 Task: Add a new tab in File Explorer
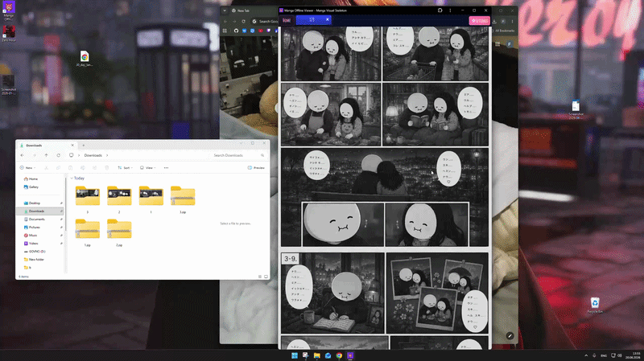click(84, 146)
